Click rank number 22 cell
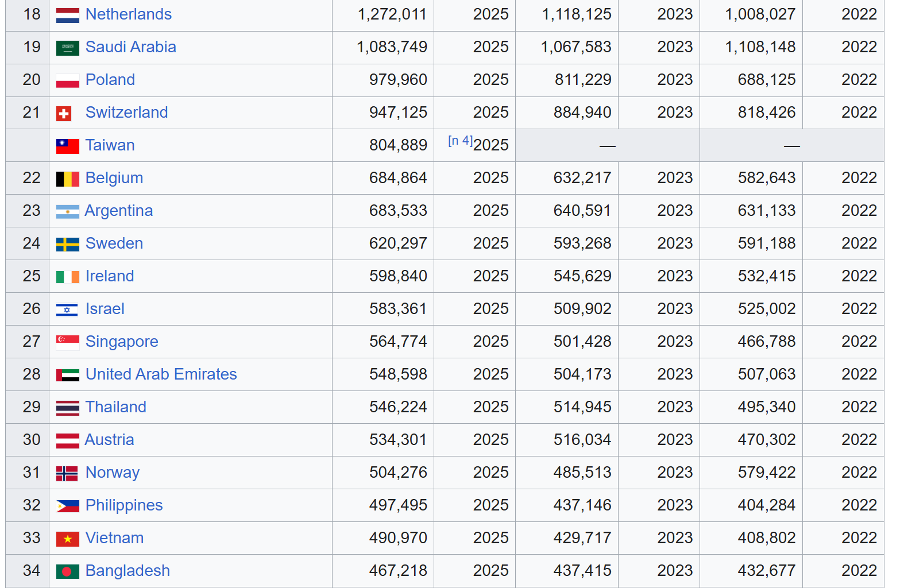The width and height of the screenshot is (904, 588). (x=28, y=178)
